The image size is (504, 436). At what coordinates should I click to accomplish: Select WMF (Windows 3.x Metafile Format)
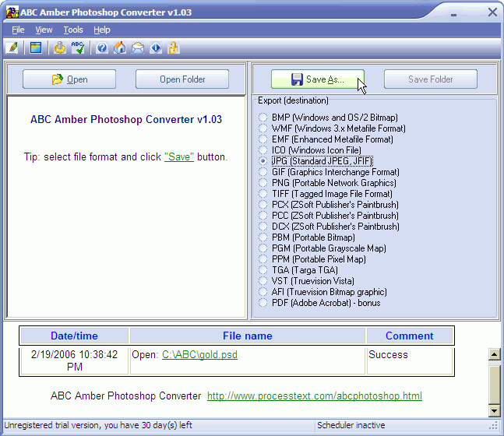pyautogui.click(x=333, y=128)
